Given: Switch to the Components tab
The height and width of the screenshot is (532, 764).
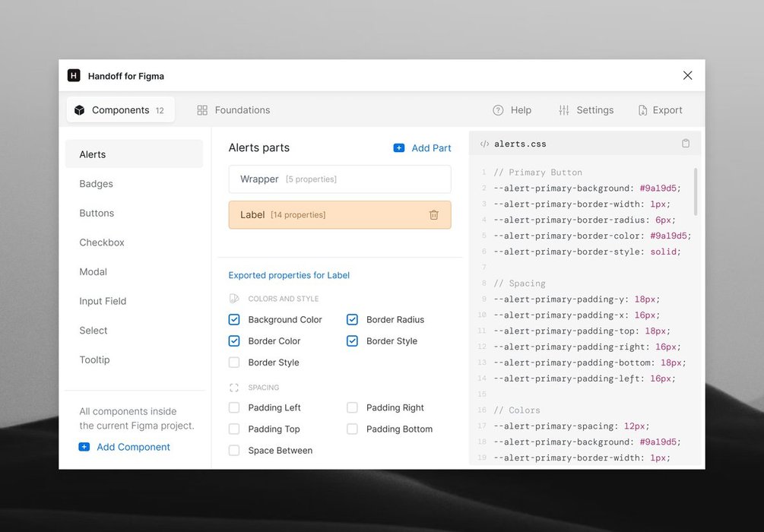Looking at the screenshot, I should 120,110.
